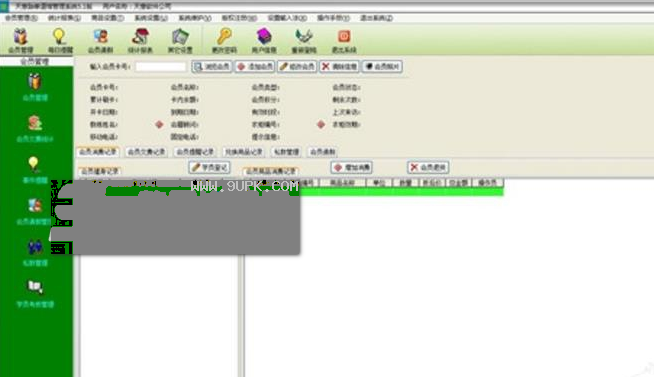Click the lightbulb reminder icon in top toolbar

click(60, 37)
